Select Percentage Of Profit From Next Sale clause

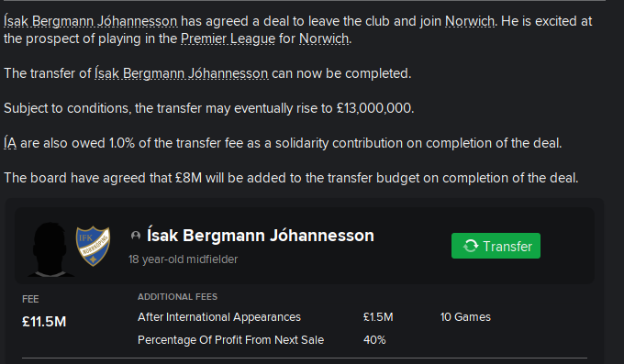[x=231, y=340]
